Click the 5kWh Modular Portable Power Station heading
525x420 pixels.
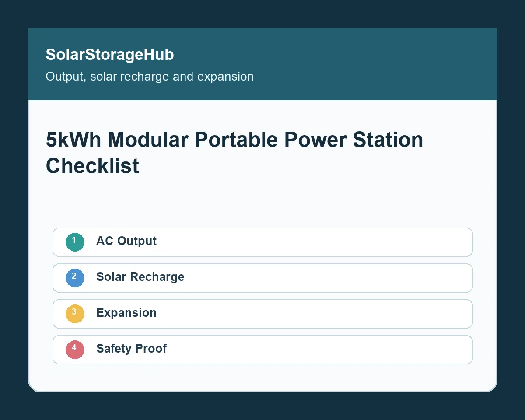(234, 153)
